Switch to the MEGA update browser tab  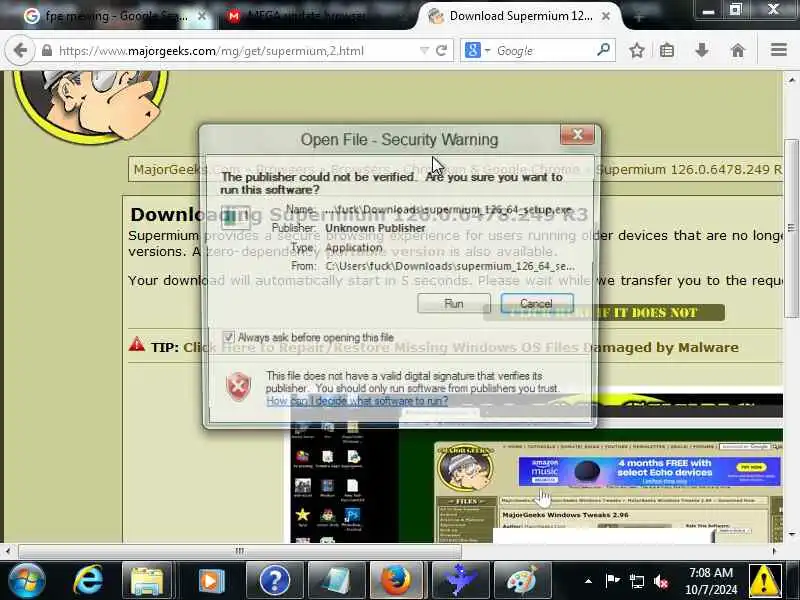pos(306,16)
